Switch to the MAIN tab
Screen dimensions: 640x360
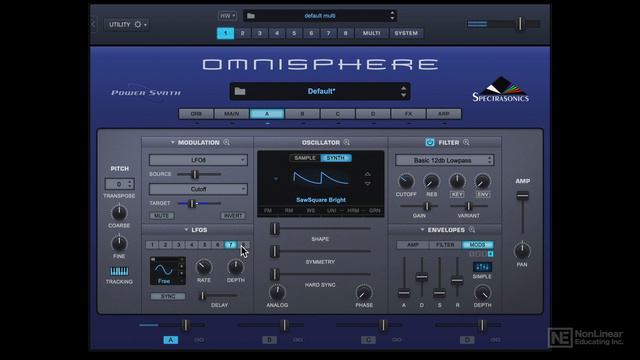pyautogui.click(x=231, y=114)
